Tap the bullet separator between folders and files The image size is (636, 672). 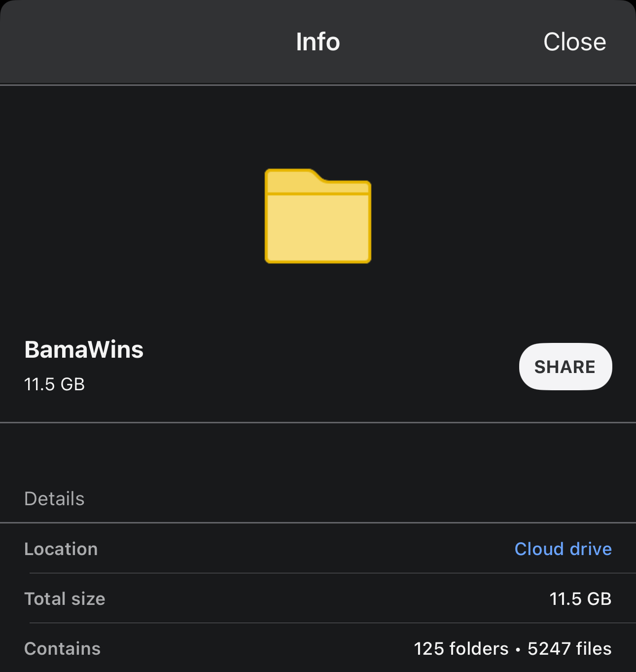point(518,649)
